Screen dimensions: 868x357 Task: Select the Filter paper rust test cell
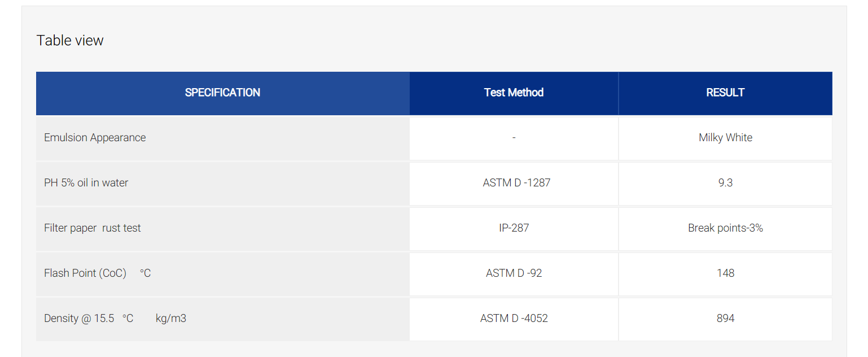(x=223, y=229)
